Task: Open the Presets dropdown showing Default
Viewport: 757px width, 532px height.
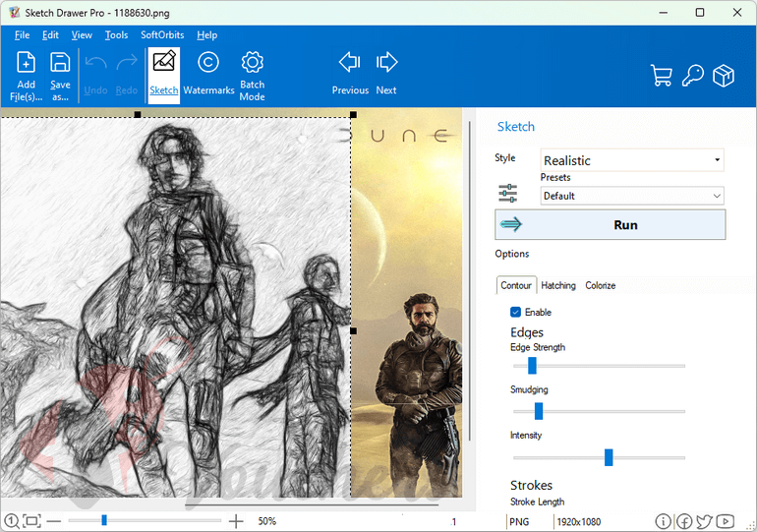Action: (632, 196)
